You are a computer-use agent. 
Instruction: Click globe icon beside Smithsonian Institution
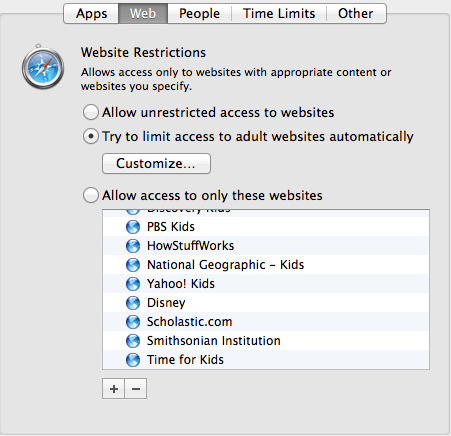(133, 341)
